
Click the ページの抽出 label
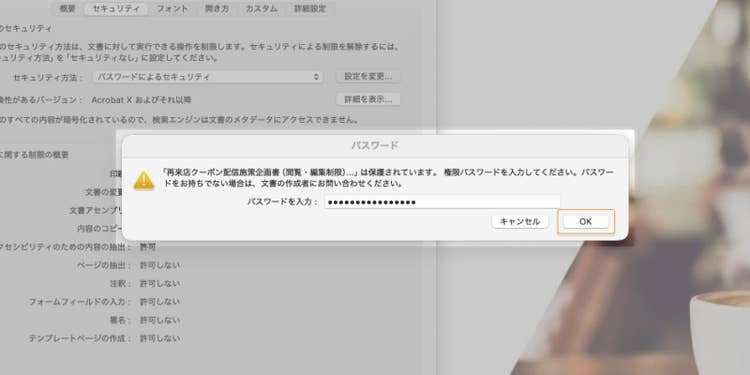tap(103, 265)
